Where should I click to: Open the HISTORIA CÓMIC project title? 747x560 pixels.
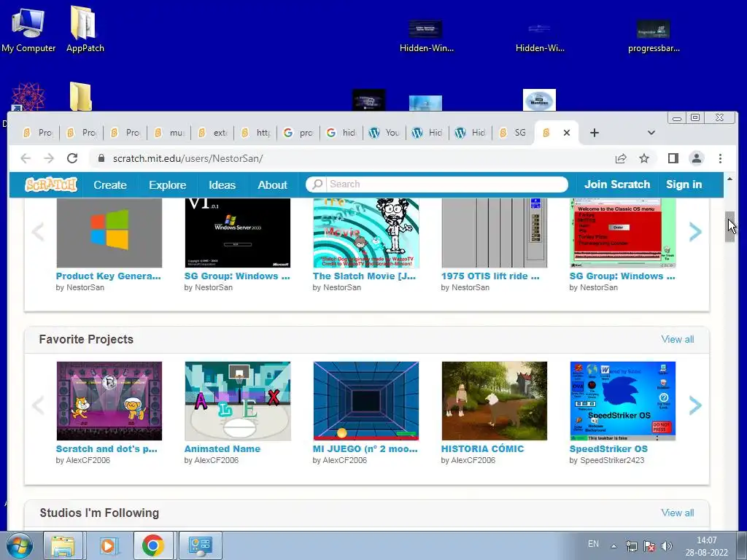[x=482, y=448]
